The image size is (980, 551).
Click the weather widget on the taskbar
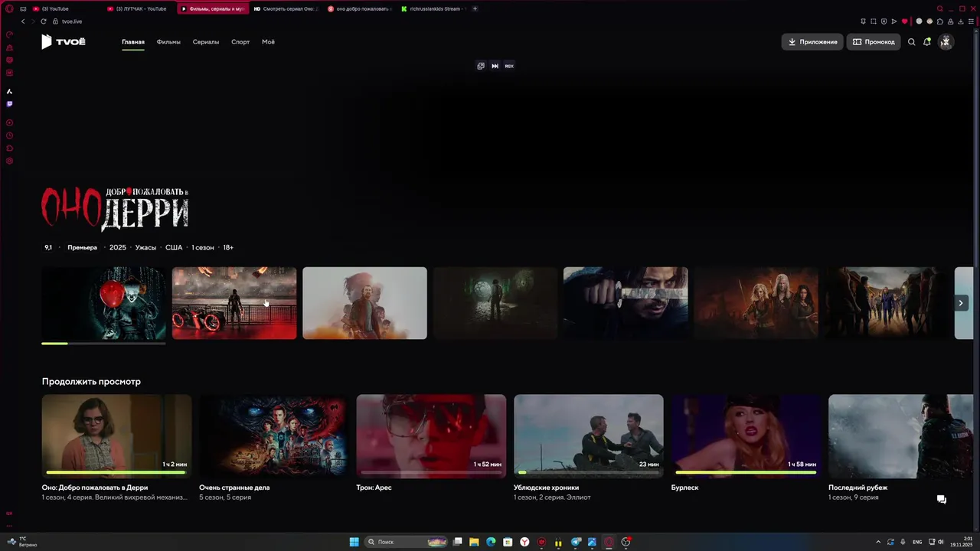click(x=23, y=542)
